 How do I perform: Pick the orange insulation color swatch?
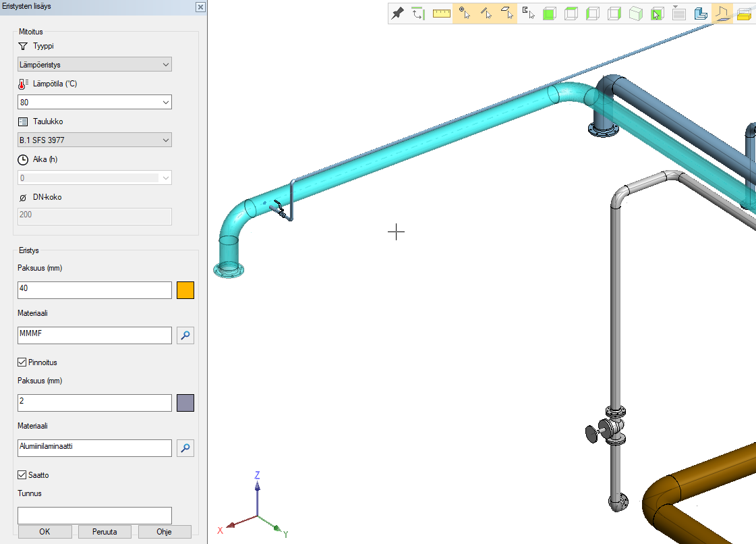(185, 290)
